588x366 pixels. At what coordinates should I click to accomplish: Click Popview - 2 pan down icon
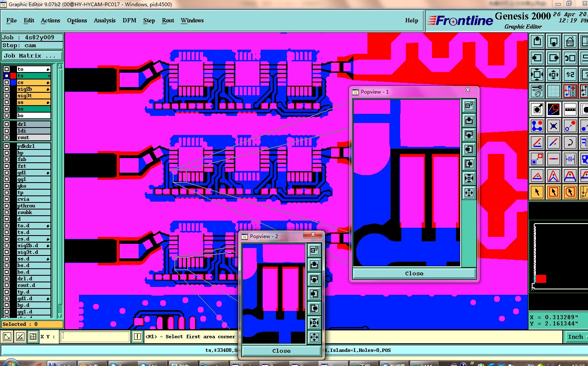(314, 279)
